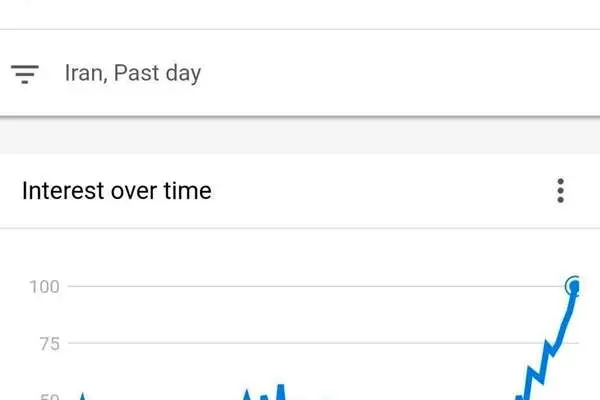Select the "Interest over time" heading

(117, 191)
